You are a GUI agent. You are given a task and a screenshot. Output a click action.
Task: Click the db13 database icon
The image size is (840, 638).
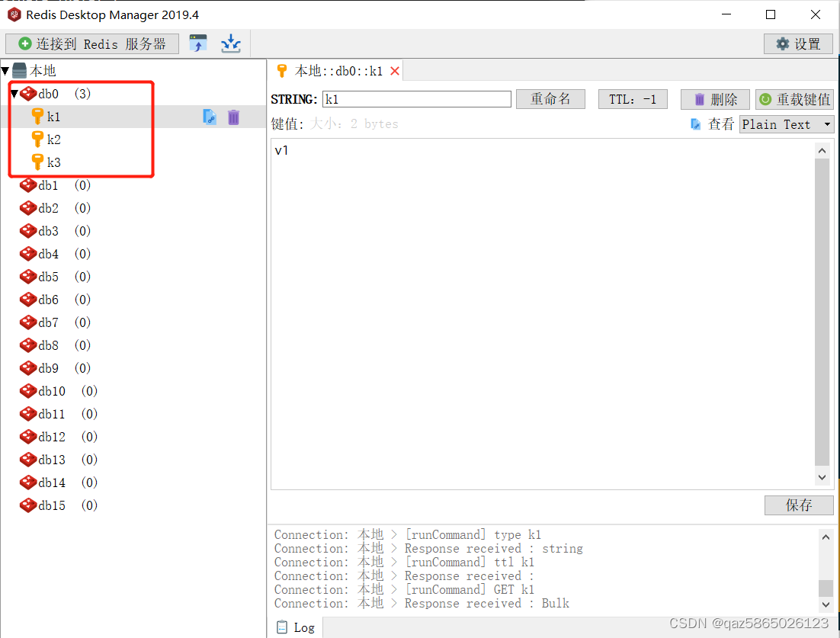pyautogui.click(x=28, y=460)
